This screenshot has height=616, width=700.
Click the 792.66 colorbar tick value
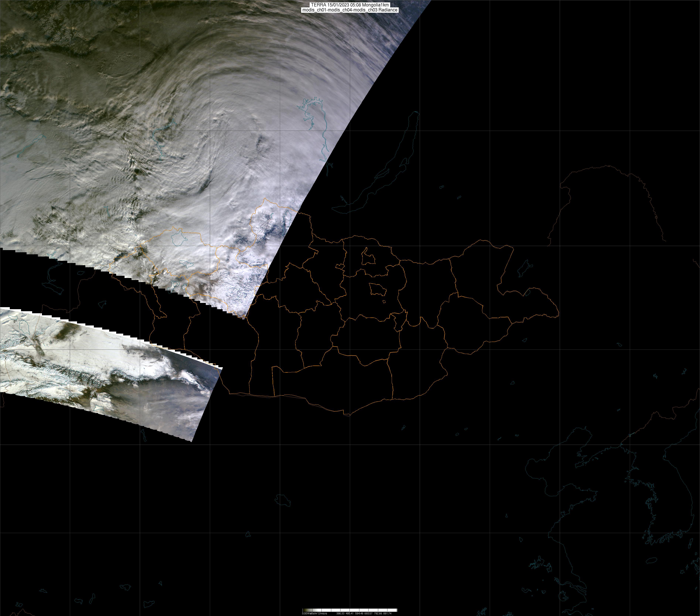(378, 613)
